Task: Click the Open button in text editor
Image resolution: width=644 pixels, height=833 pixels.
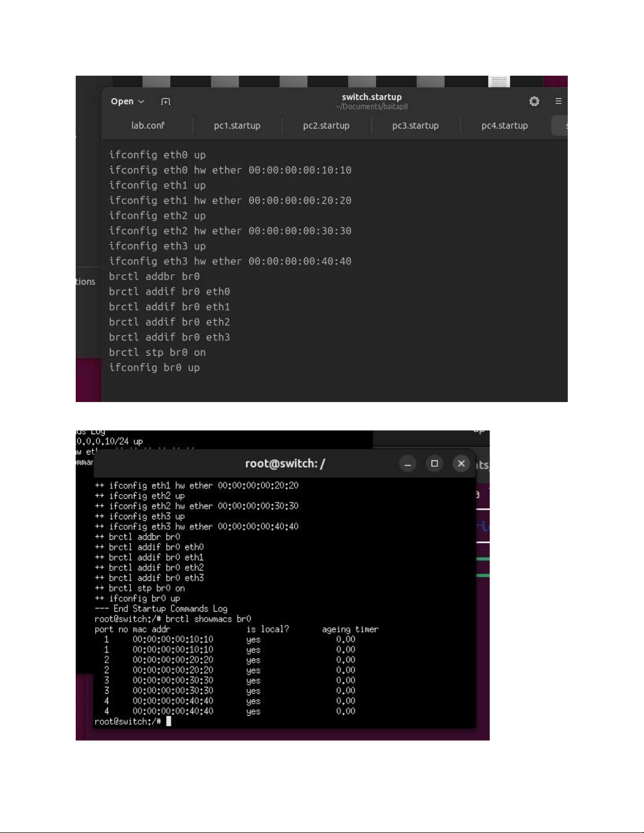Action: point(122,101)
